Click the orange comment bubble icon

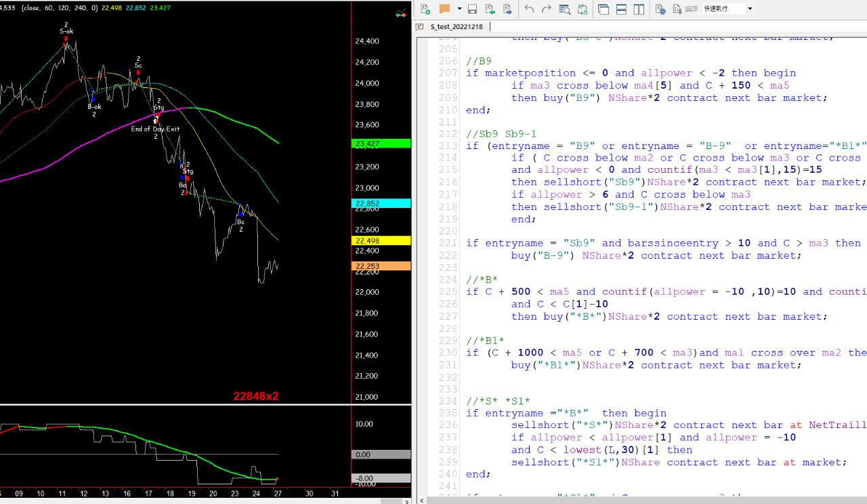coord(444,9)
